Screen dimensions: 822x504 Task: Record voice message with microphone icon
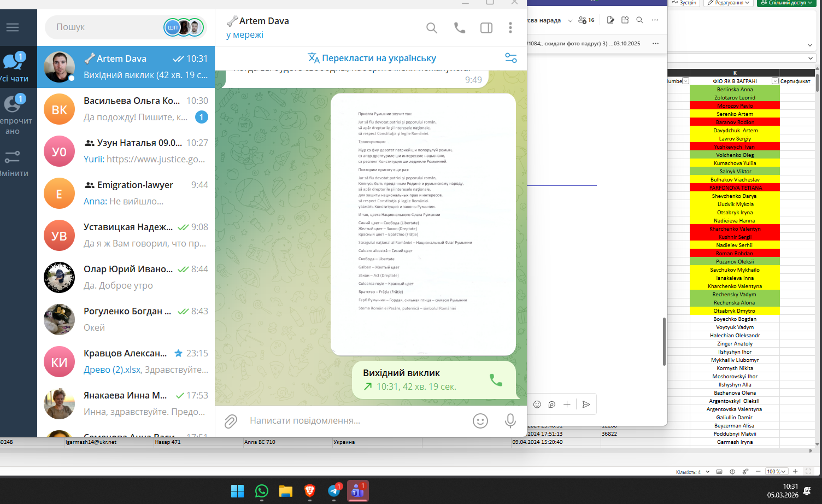click(510, 421)
